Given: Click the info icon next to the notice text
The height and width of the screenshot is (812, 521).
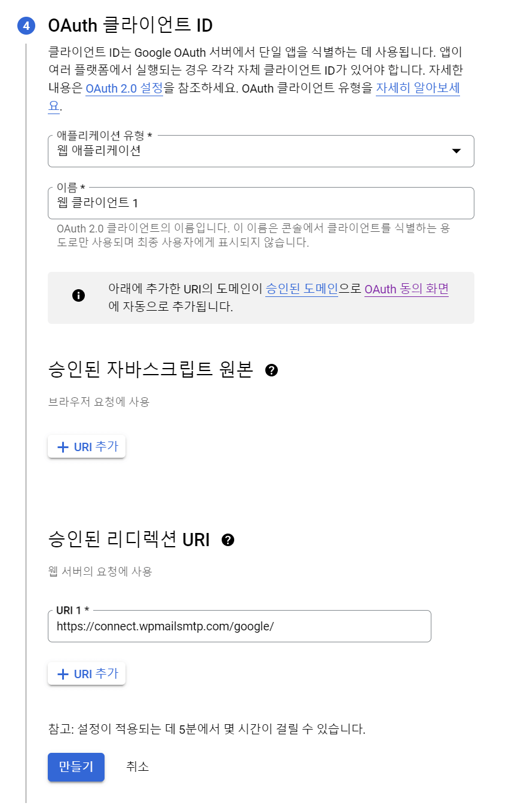Looking at the screenshot, I should tap(78, 295).
